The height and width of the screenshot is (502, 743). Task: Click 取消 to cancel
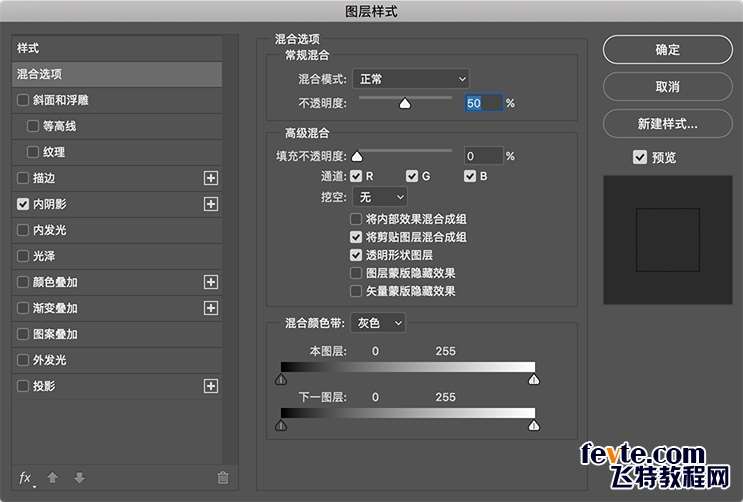(668, 87)
